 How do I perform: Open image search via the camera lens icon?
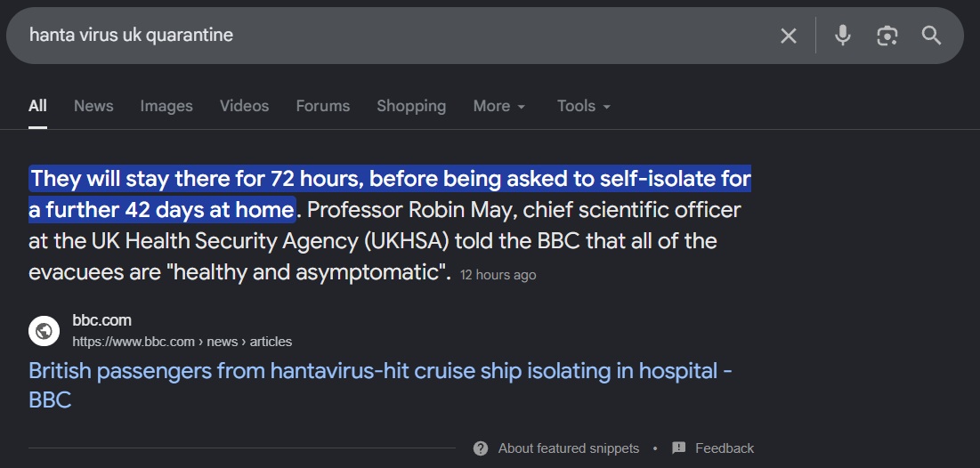pos(887,36)
